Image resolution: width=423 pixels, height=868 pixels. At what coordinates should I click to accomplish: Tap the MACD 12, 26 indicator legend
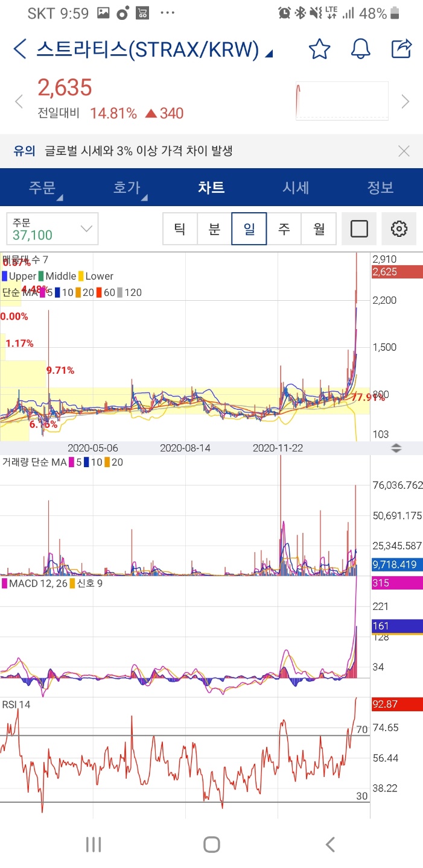pyautogui.click(x=52, y=583)
